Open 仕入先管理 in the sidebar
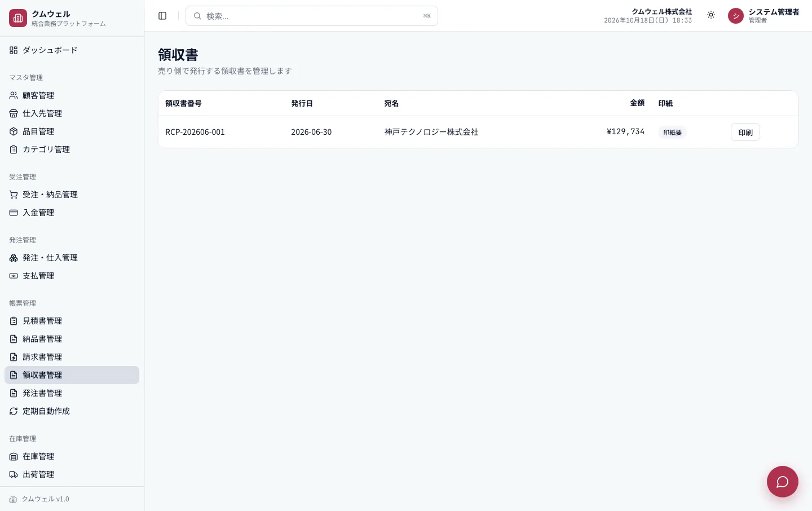Viewport: 812px width, 511px height. click(72, 113)
